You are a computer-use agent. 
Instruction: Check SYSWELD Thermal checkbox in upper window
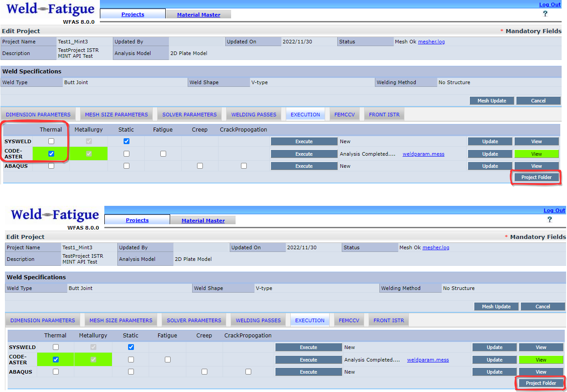52,141
